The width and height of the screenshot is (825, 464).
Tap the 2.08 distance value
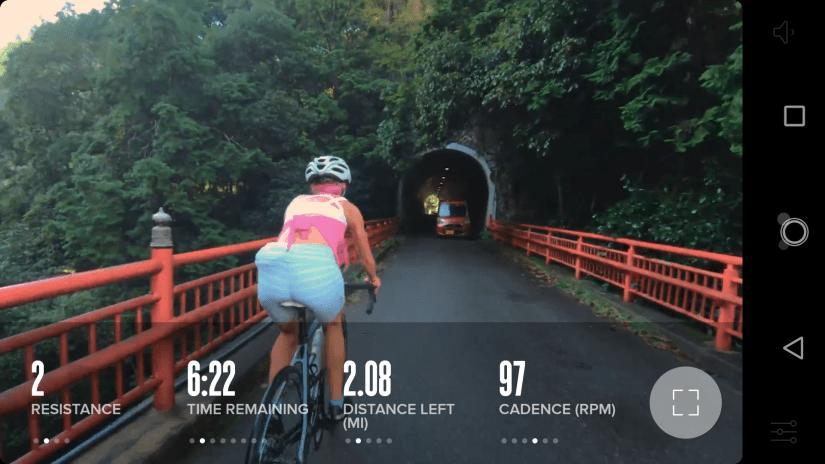pyautogui.click(x=367, y=379)
